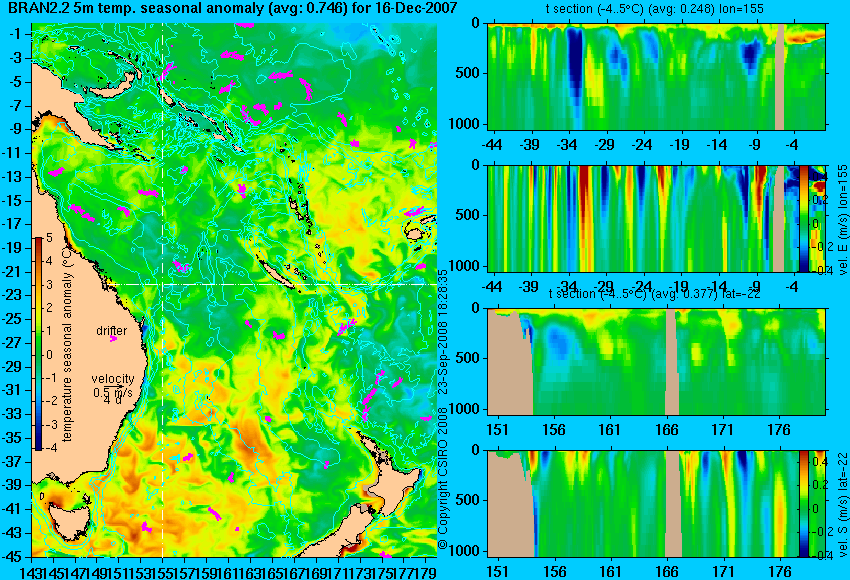Click the '0.4' value on the vel. S colour bar
This screenshot has height=580, width=850.
coord(819,462)
